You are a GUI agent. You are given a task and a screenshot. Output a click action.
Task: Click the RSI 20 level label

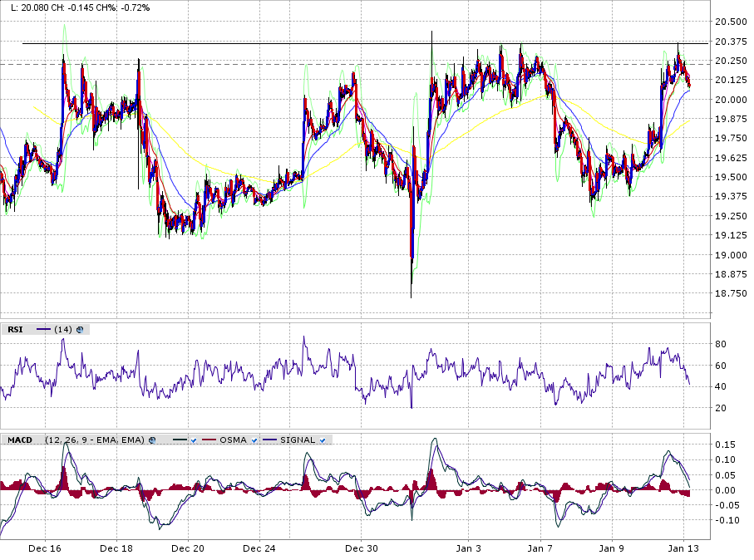coord(721,408)
